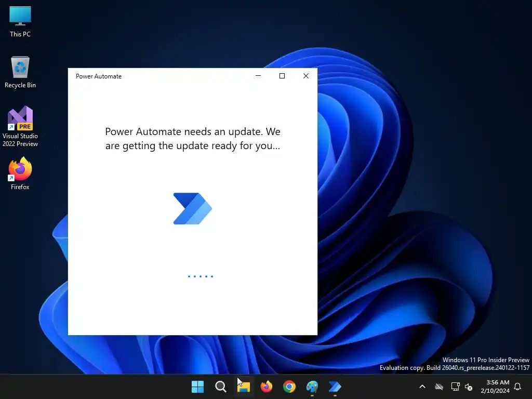Click the Power Automate logo in the window
The image size is (532, 399).
pos(192,208)
